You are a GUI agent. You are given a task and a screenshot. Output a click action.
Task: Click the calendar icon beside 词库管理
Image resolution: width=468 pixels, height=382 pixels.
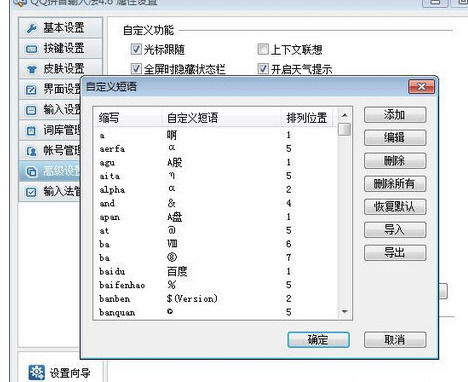[31, 131]
